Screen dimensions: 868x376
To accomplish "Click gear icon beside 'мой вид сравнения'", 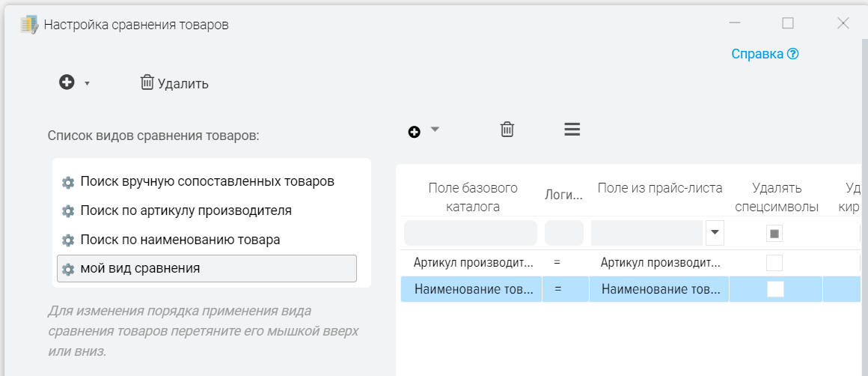I will tap(68, 269).
